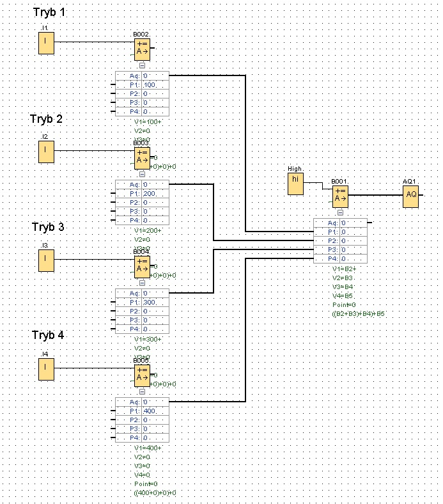
Task: Select the Tryb 2 text label
Action: pos(46,119)
